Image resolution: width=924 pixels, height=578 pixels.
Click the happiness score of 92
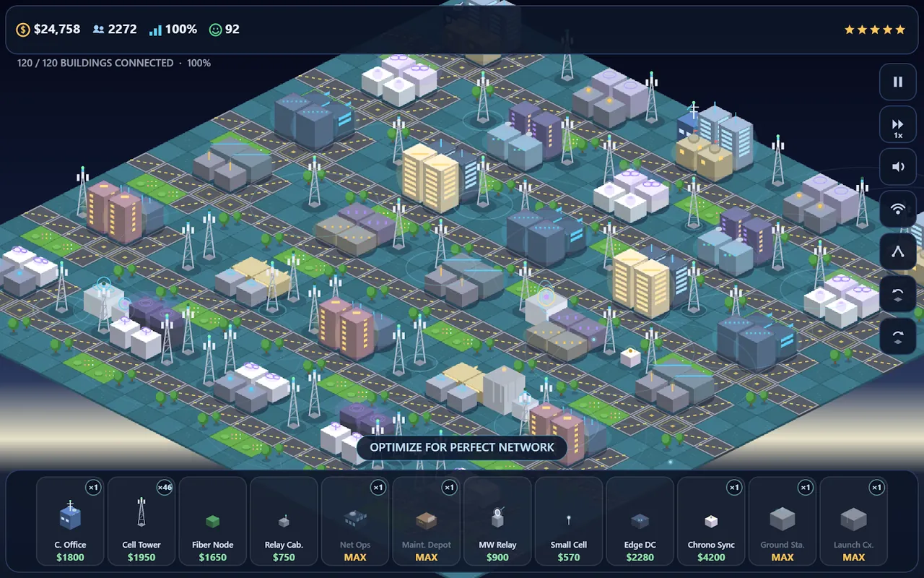point(224,30)
